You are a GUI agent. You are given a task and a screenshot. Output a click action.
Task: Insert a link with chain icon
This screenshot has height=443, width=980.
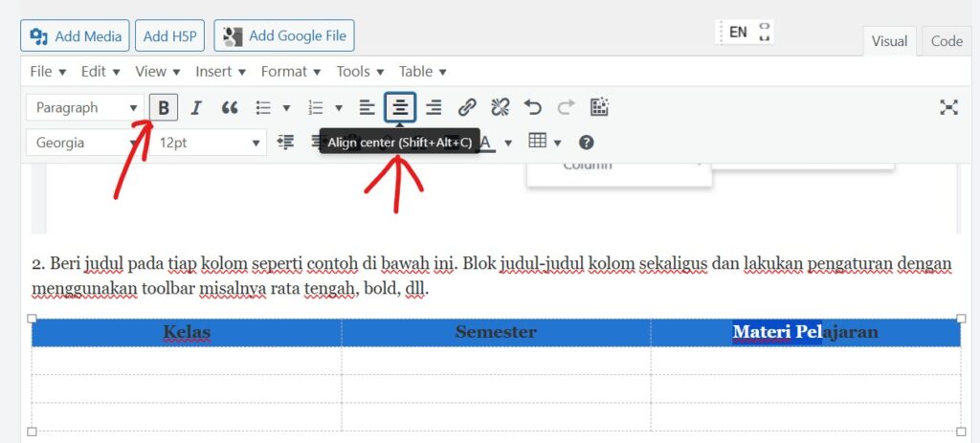click(x=467, y=108)
